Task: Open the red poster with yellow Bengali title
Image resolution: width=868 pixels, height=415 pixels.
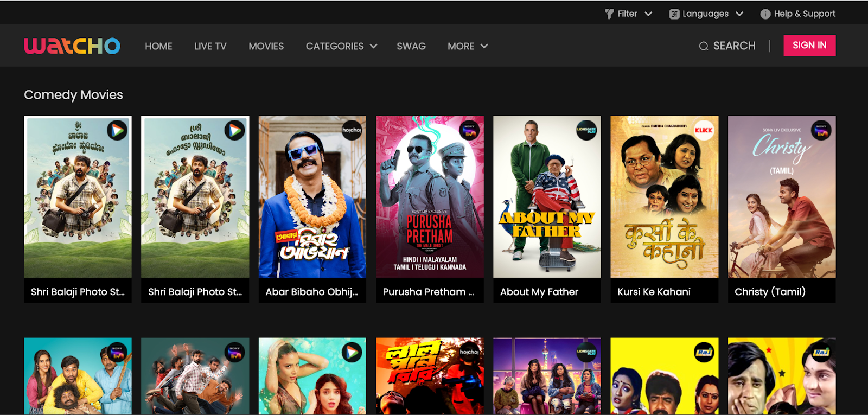Action: coord(430,376)
